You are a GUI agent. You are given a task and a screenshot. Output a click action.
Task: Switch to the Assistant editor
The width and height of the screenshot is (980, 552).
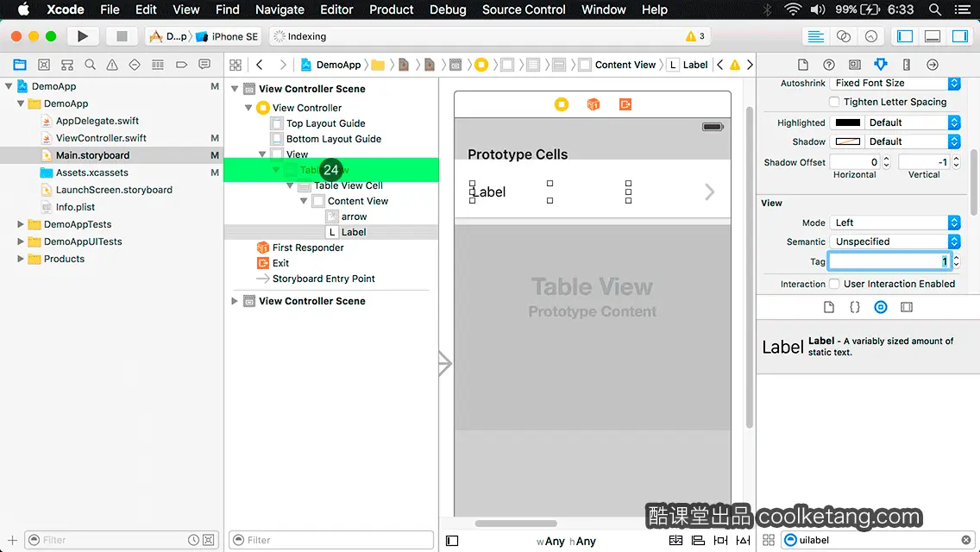pyautogui.click(x=843, y=36)
